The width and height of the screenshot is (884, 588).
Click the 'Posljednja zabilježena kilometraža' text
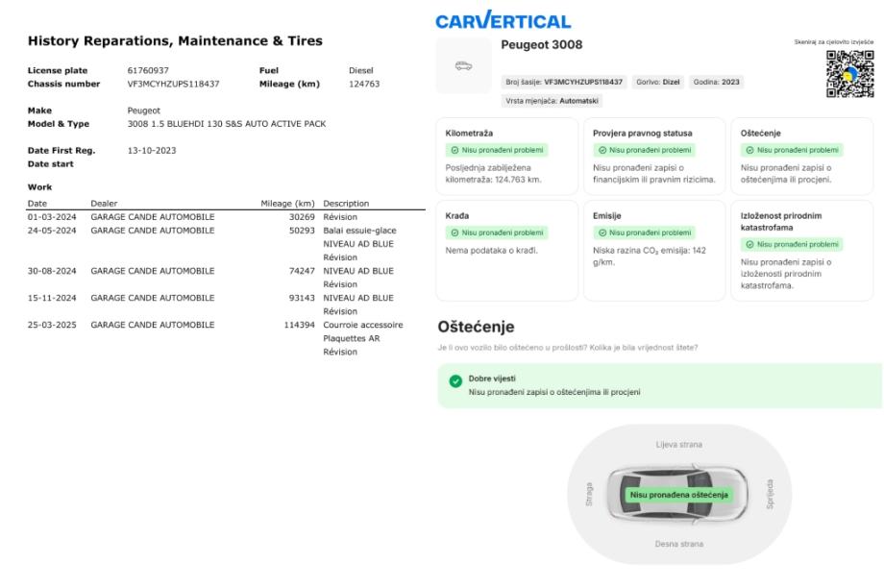click(493, 174)
